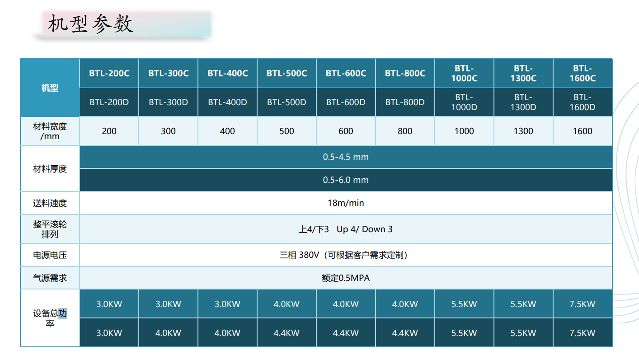Select the BTL-1600D model cell
This screenshot has height=364, width=639.
click(583, 102)
